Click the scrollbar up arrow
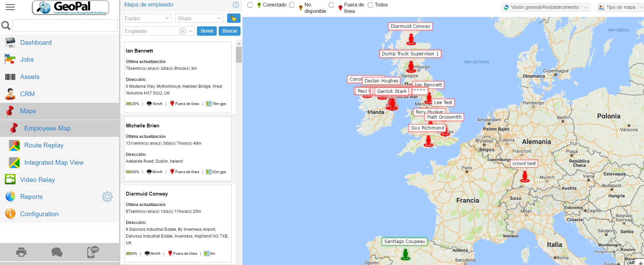Image resolution: width=644 pixels, height=265 pixels. [x=239, y=44]
